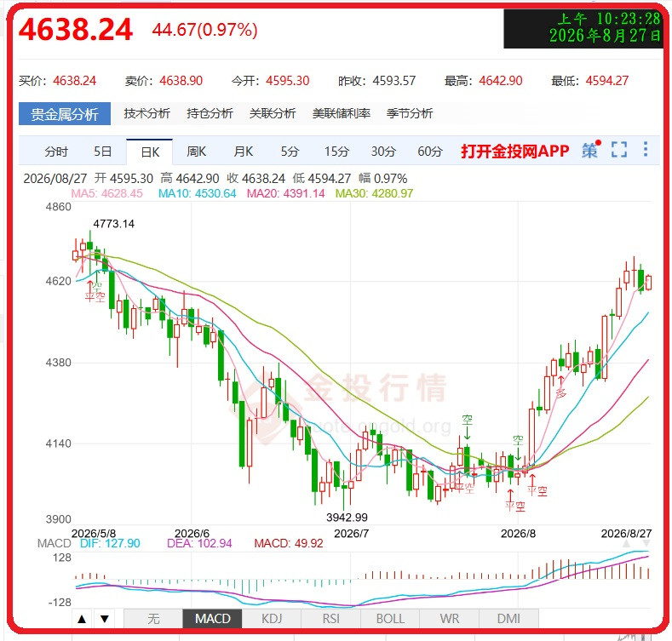Select the 60分 timeframe
The image size is (672, 641).
point(430,152)
